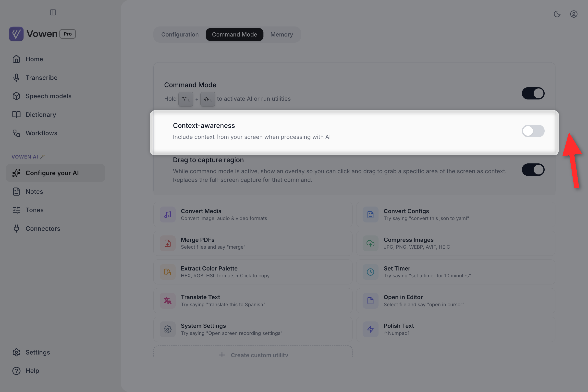The image size is (588, 392).
Task: Open the Memory tab
Action: [x=282, y=35]
